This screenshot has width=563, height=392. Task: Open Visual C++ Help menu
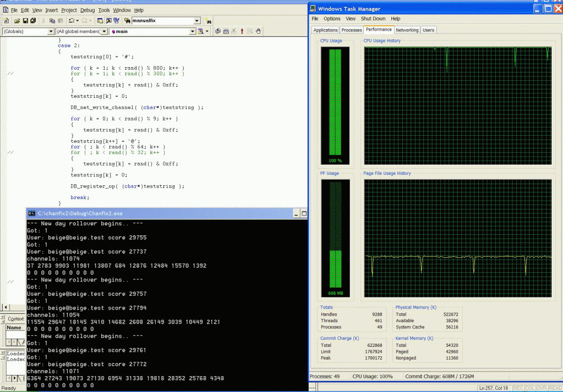tap(139, 10)
